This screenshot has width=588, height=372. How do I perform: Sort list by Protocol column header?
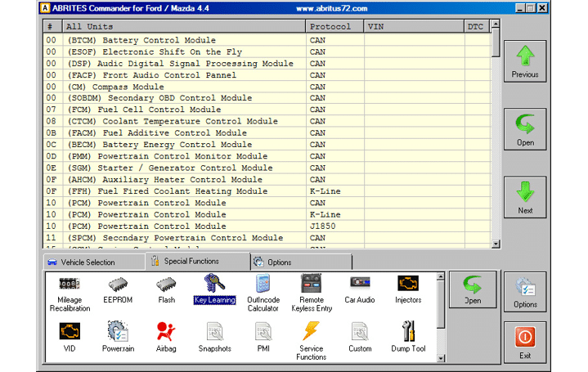334,26
